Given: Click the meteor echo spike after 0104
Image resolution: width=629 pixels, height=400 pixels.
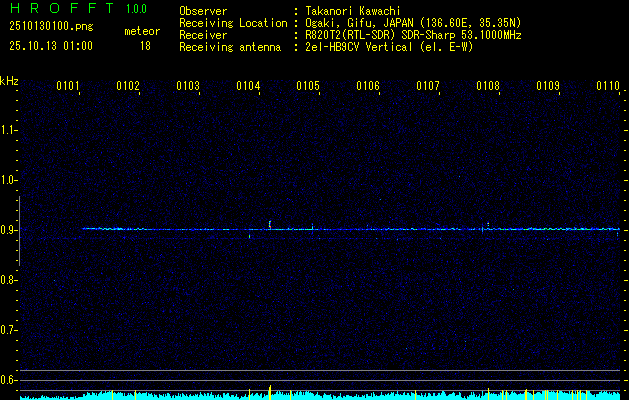Looking at the screenshot, I should pos(270,225).
